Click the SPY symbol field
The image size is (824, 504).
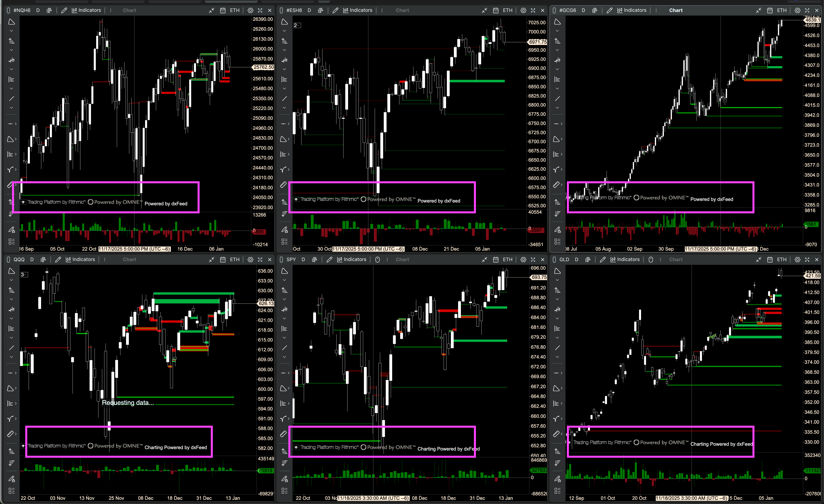(x=291, y=260)
